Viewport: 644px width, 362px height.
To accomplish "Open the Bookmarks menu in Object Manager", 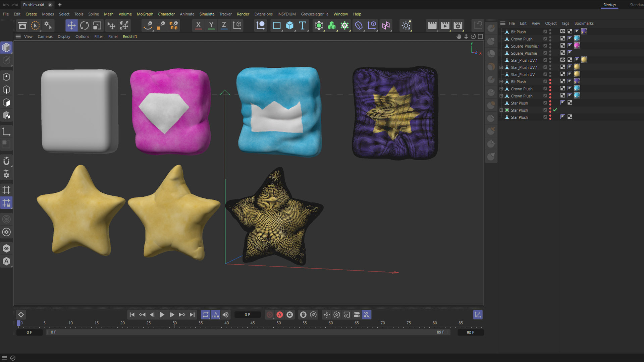I will pyautogui.click(x=584, y=23).
